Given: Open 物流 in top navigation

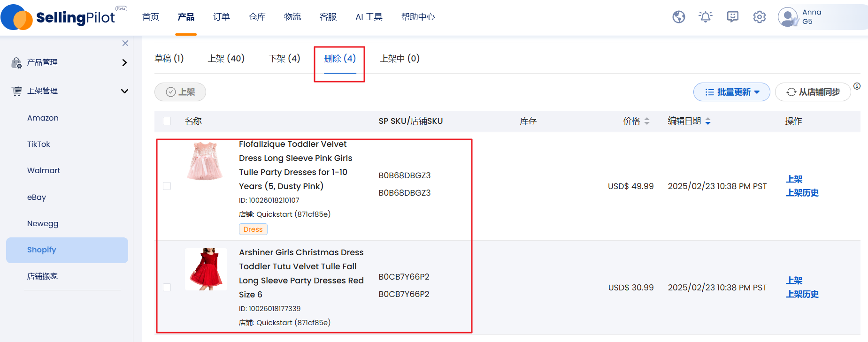Looking at the screenshot, I should click(x=292, y=17).
